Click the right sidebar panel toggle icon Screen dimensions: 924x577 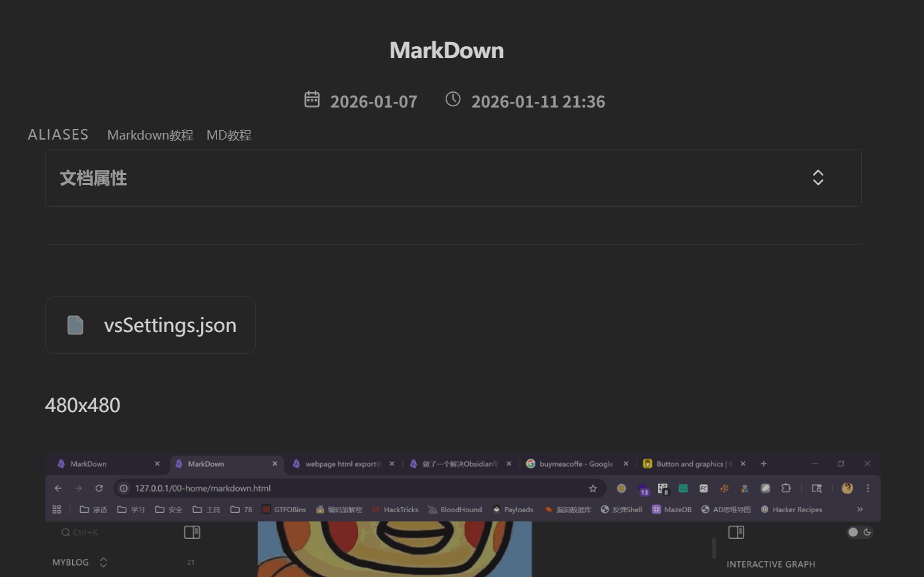(x=736, y=532)
